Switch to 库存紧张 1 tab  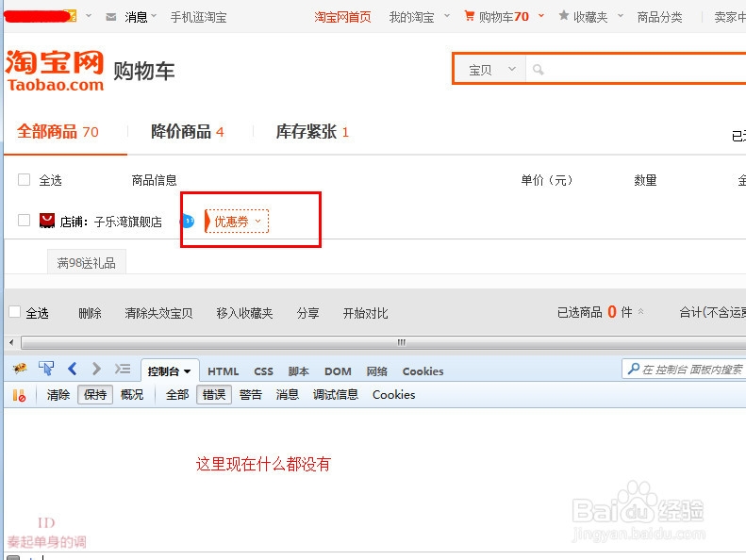(312, 132)
